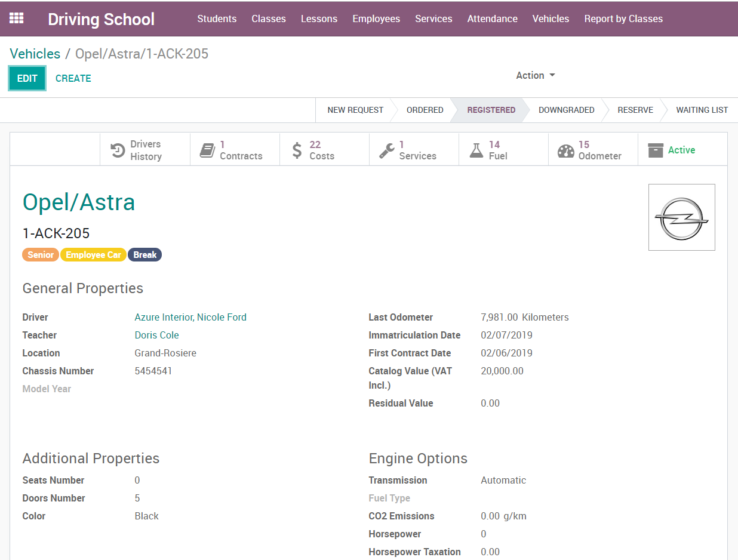The width and height of the screenshot is (738, 560).
Task: Open Odometer gauge icon
Action: (565, 150)
